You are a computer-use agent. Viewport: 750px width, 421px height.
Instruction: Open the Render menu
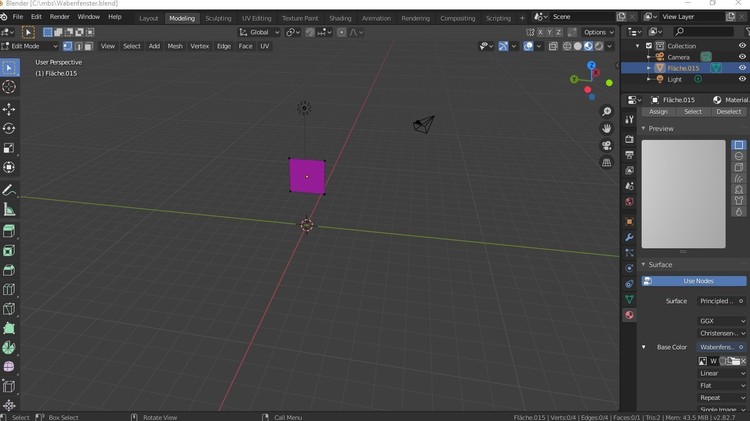click(60, 17)
